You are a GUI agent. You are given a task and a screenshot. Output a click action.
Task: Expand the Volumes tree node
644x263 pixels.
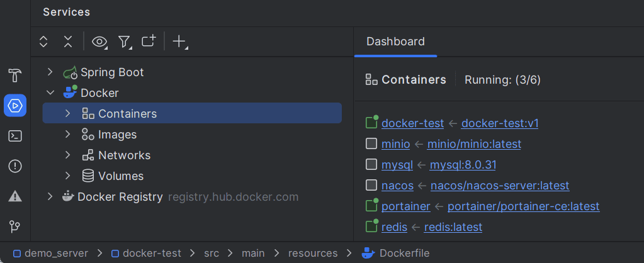(x=68, y=176)
